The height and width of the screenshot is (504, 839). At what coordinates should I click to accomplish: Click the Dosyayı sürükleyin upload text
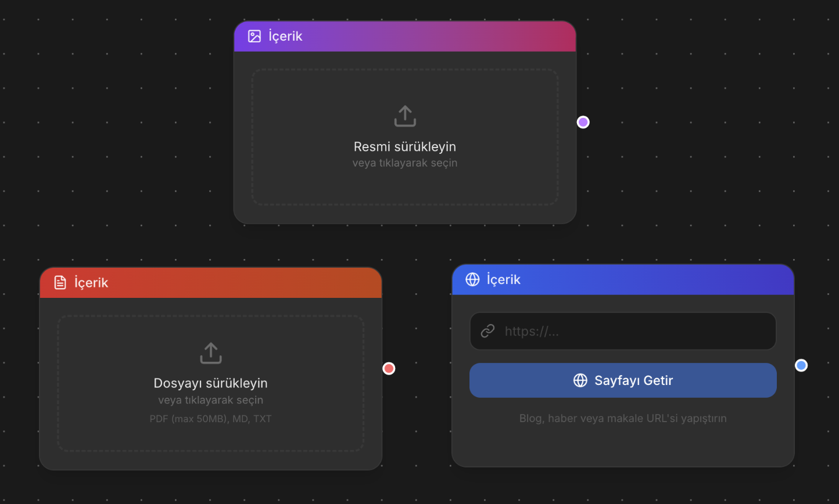pyautogui.click(x=211, y=383)
